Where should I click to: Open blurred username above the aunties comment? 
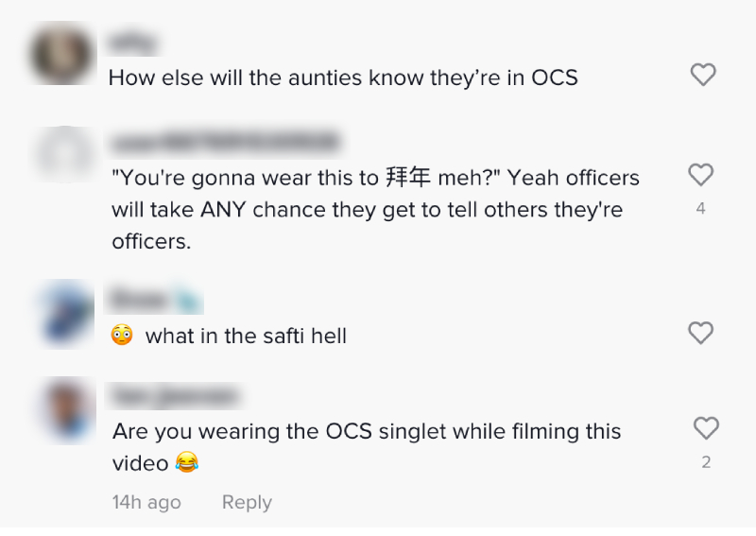[x=133, y=43]
